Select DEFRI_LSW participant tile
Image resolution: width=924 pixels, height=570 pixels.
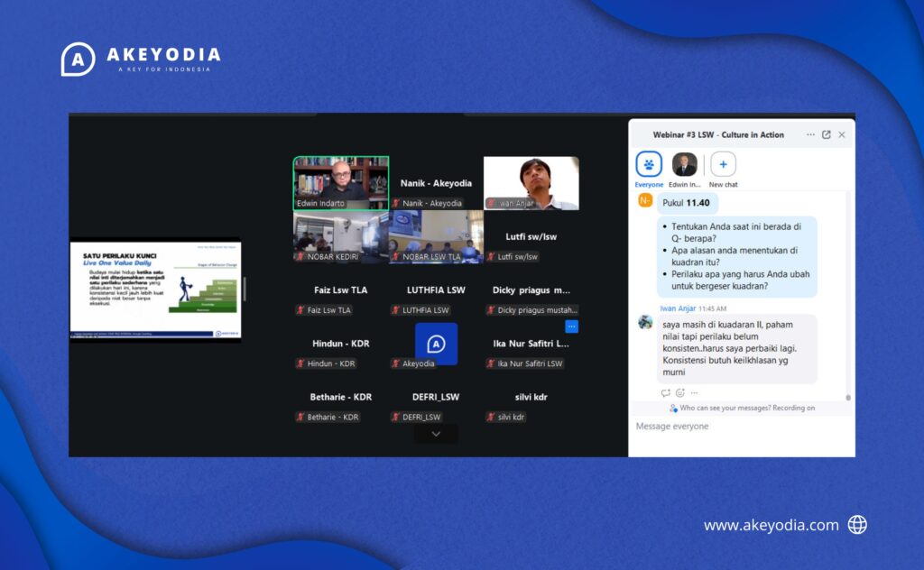pos(436,398)
